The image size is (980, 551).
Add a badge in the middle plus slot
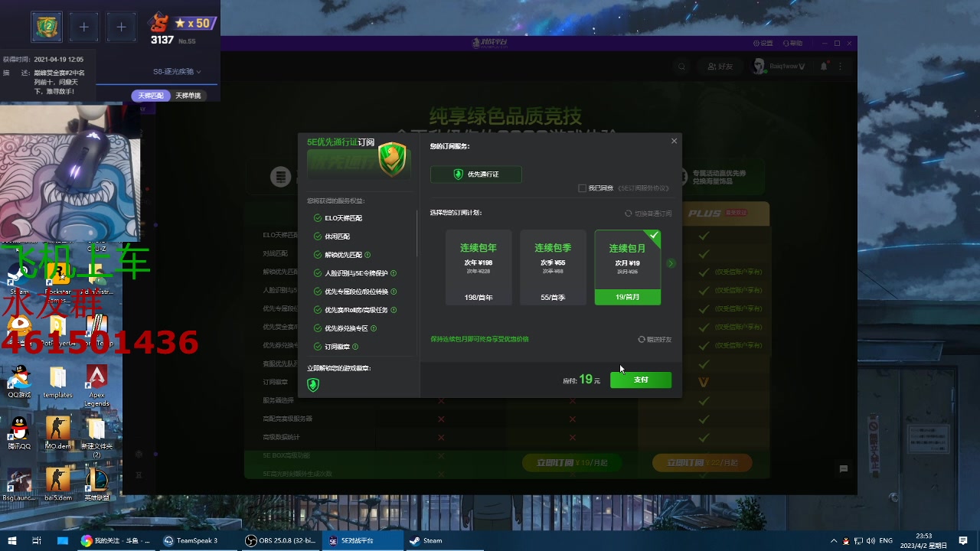click(x=84, y=28)
